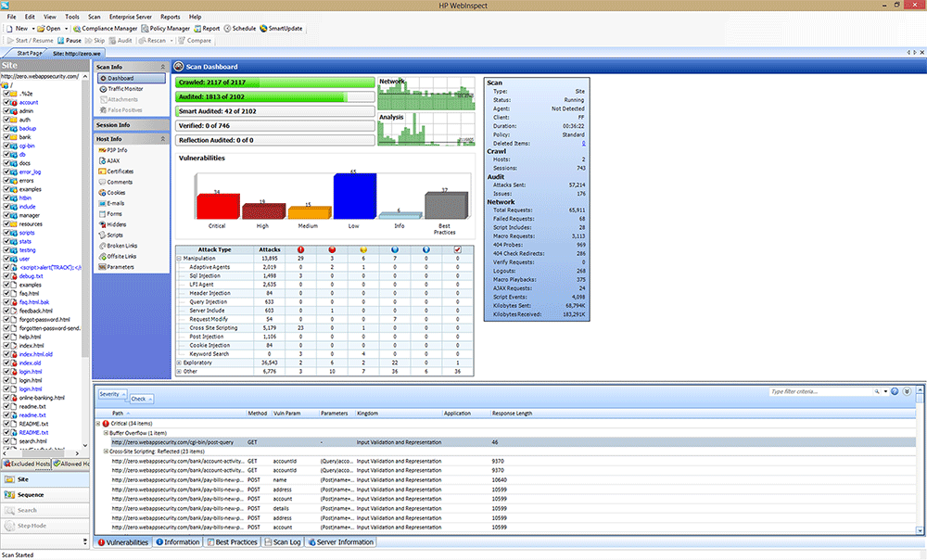Pause the running scan
This screenshot has width=927, height=560.
[70, 41]
